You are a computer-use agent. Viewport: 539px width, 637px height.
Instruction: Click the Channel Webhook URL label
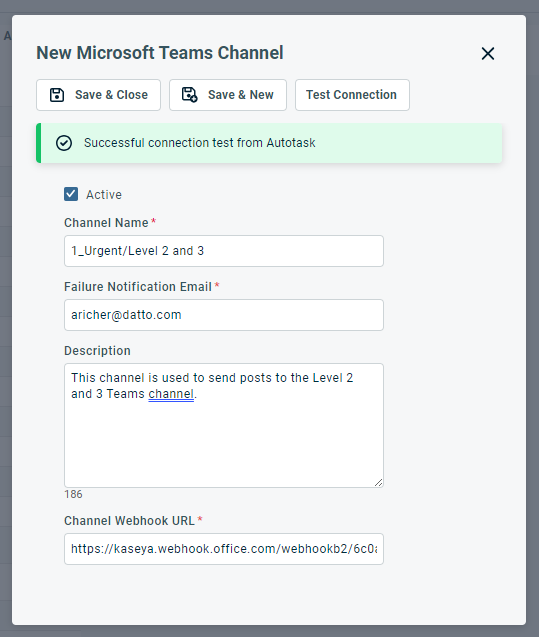(129, 521)
